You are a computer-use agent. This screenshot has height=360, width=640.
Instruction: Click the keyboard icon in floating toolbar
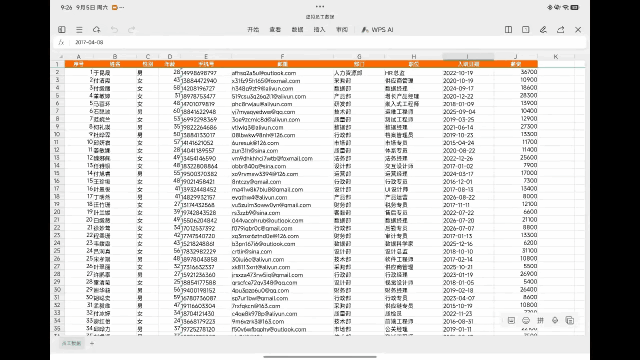point(511,320)
